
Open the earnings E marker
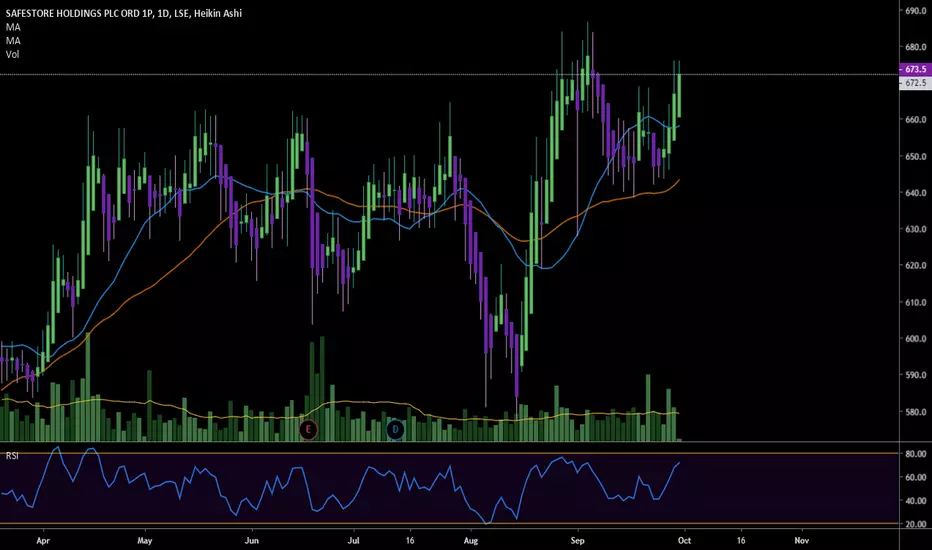click(x=308, y=429)
